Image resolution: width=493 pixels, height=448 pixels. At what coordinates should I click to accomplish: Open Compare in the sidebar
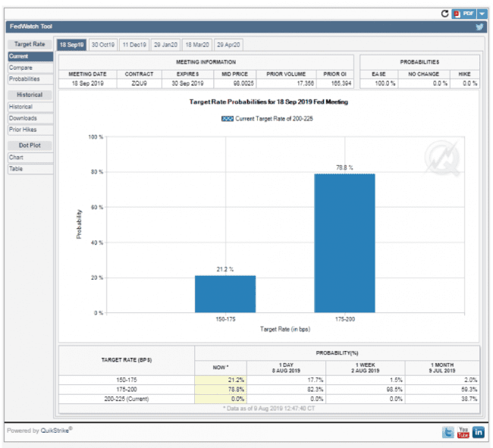(x=30, y=68)
